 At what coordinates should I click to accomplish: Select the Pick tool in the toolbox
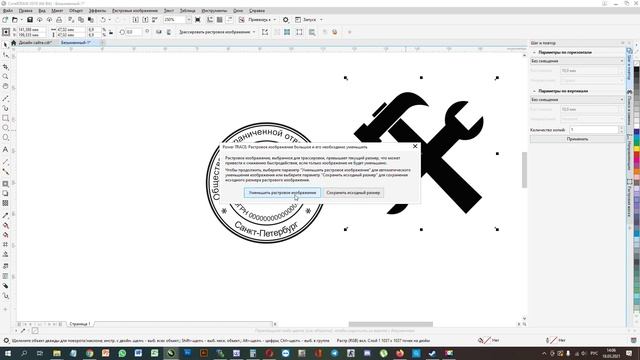[x=5, y=44]
